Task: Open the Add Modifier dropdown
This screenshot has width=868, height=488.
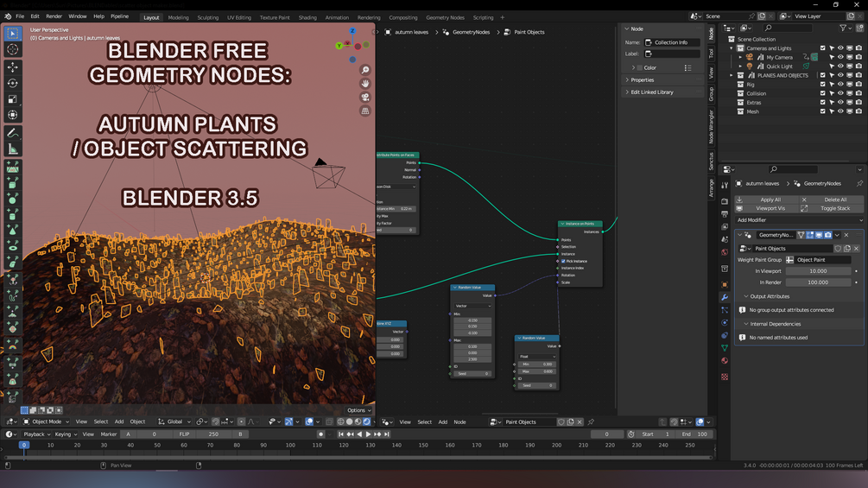Action: pyautogui.click(x=800, y=220)
